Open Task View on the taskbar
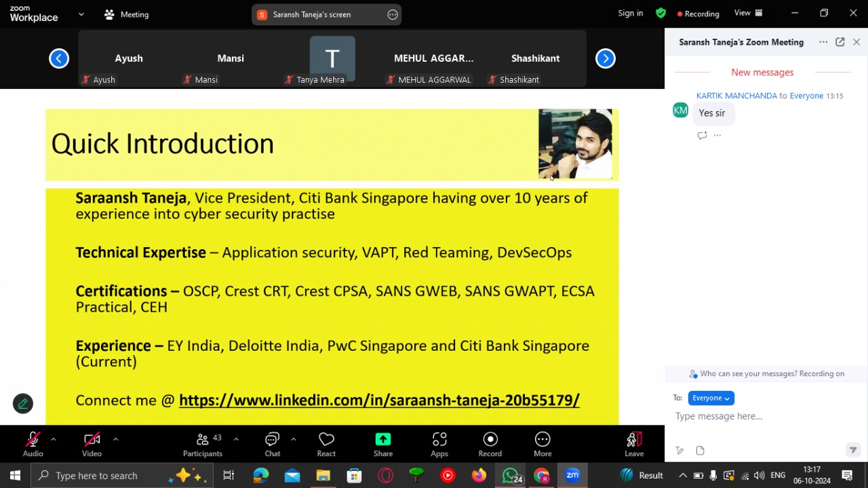Screen dimensions: 868x488 [229, 475]
